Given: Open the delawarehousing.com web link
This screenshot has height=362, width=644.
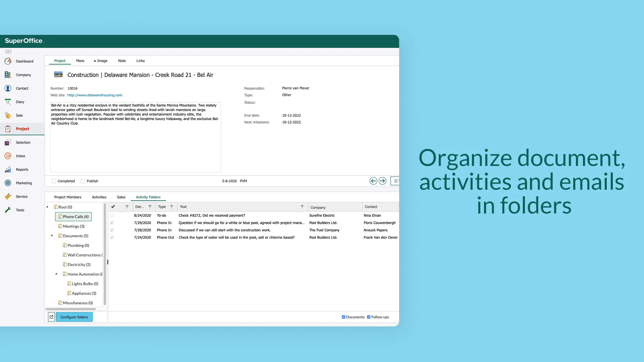Looking at the screenshot, I should point(95,95).
